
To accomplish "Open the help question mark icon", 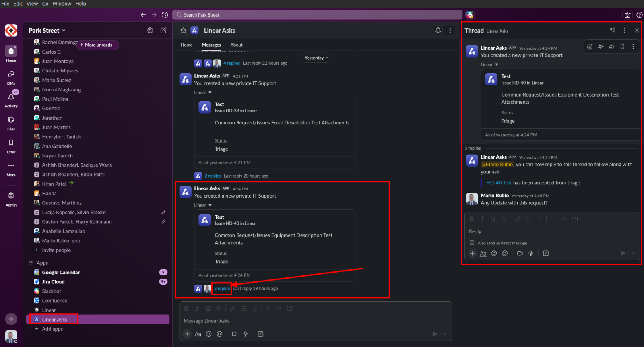I will 640,15.
